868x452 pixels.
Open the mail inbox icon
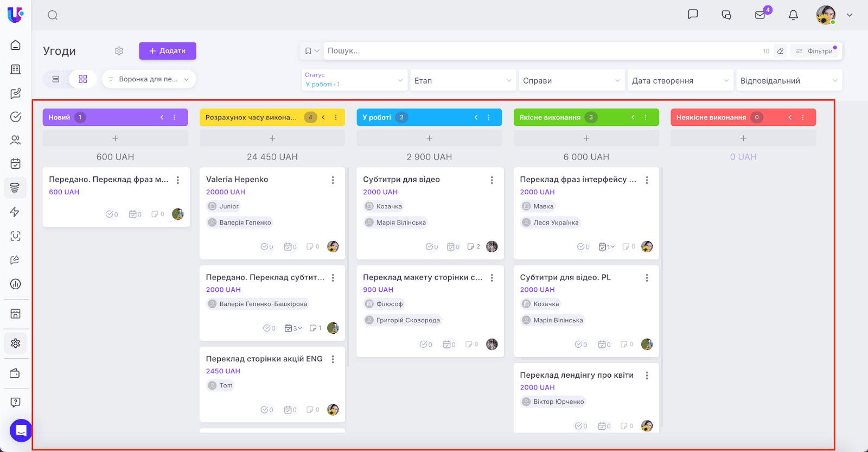[x=760, y=15]
